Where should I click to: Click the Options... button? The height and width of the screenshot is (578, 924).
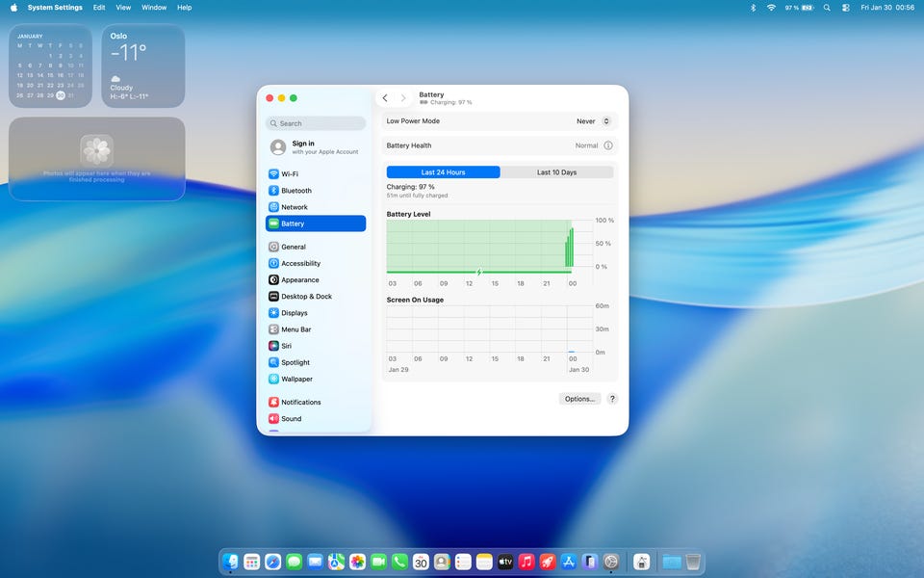(x=579, y=399)
